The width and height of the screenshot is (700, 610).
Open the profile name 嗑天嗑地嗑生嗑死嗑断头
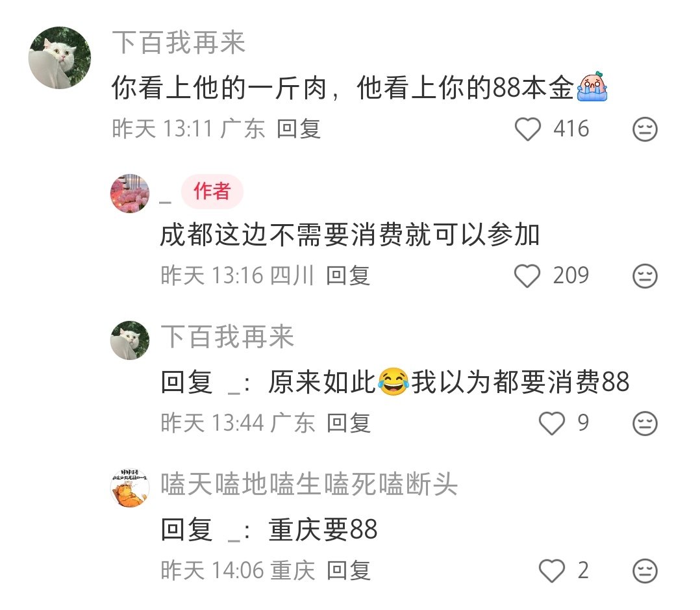309,483
